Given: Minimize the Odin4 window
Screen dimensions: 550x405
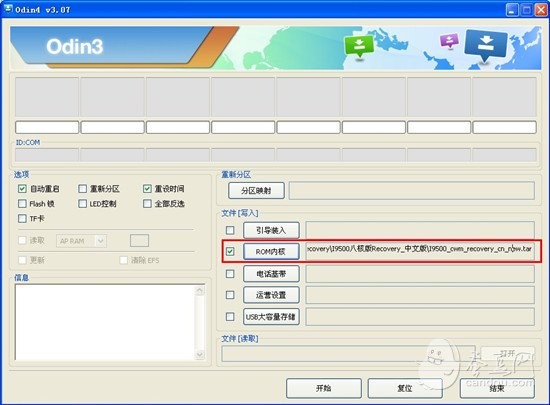Looking at the screenshot, I should (x=512, y=10).
